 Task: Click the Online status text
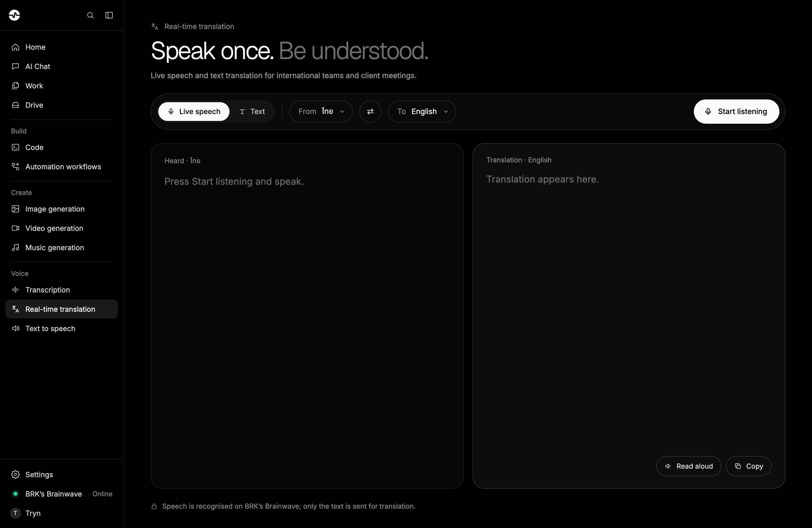(x=102, y=493)
